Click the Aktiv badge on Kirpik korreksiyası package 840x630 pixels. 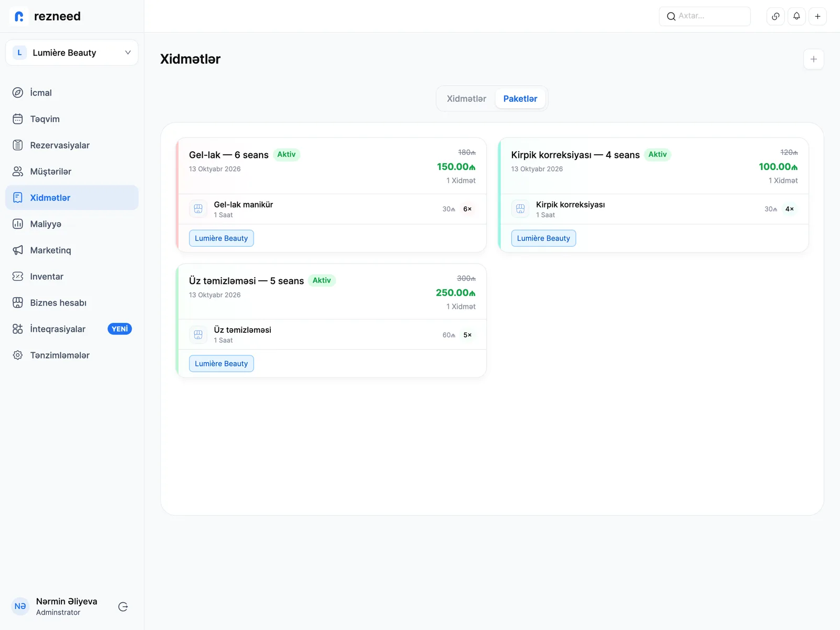pyautogui.click(x=657, y=154)
